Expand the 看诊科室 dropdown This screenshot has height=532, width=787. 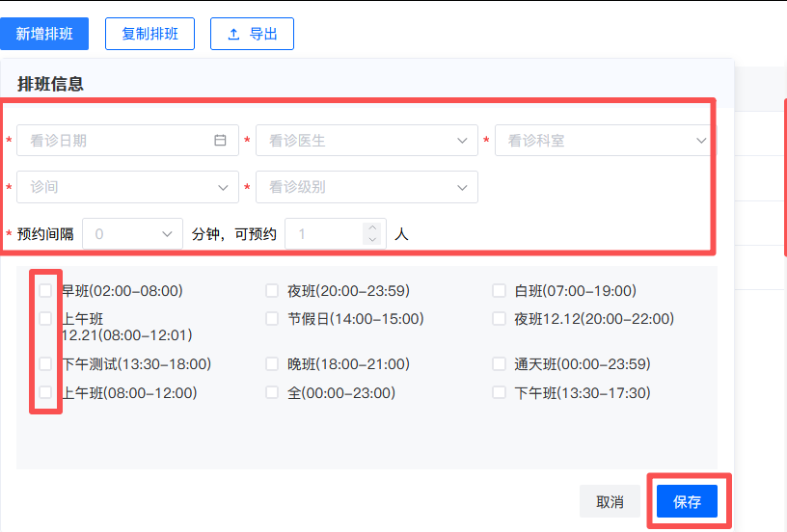coord(605,141)
